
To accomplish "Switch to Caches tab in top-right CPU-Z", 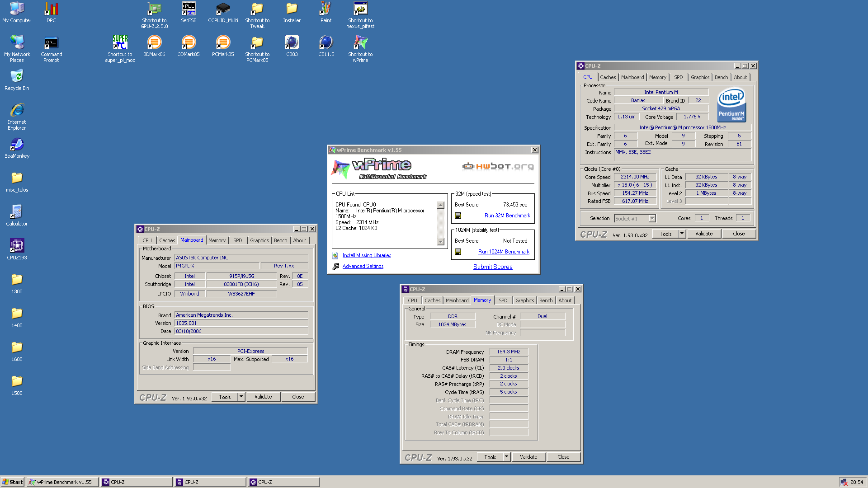I will click(x=608, y=77).
